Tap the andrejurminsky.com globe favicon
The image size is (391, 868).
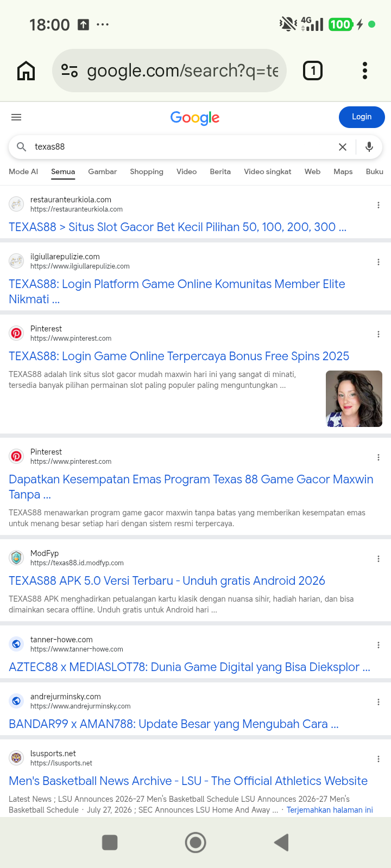[16, 701]
